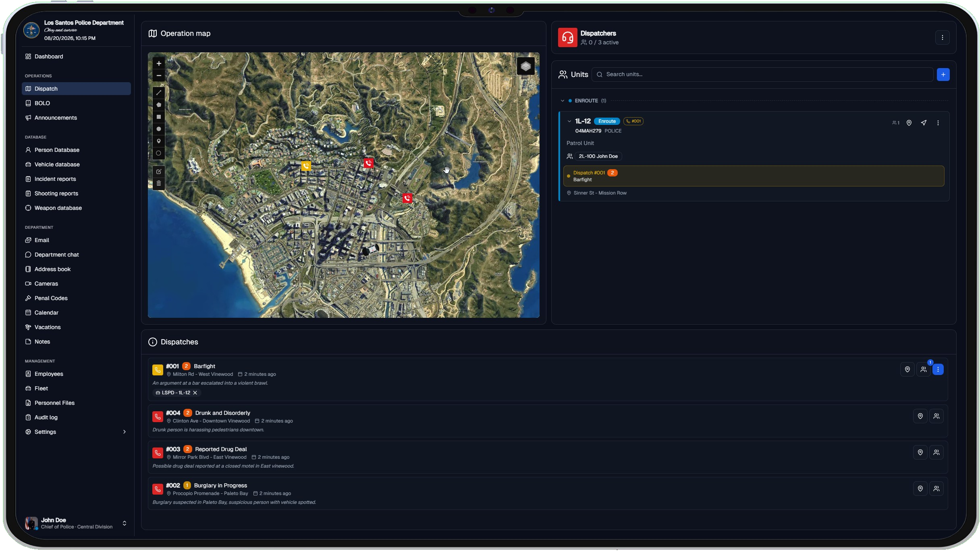Open assigned units for dispatch #001

click(923, 369)
